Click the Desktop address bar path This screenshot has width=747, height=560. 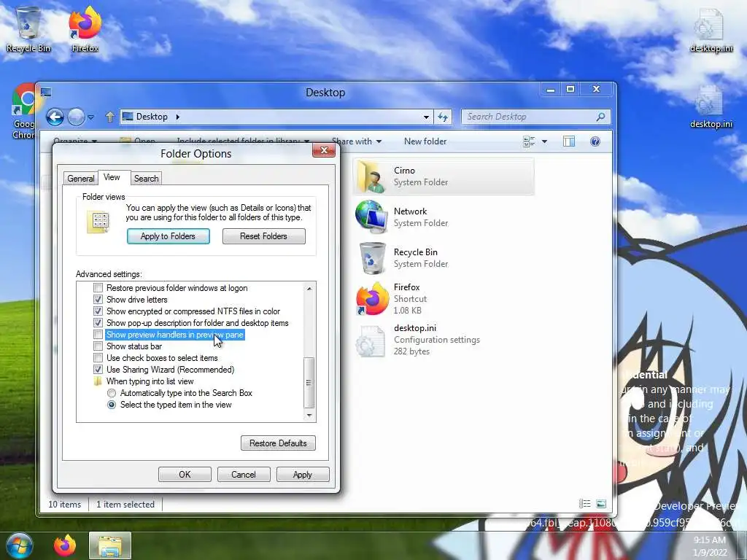152,117
